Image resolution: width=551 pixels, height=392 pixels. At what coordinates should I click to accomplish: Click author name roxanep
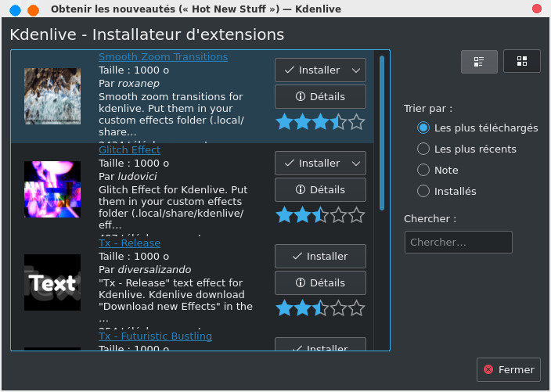pos(139,84)
